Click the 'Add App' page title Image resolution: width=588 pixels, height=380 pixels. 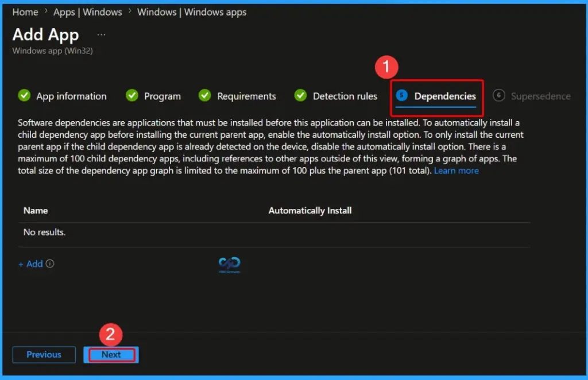[46, 35]
